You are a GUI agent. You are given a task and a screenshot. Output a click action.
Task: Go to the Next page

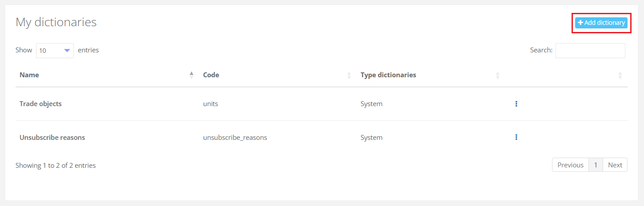(615, 165)
